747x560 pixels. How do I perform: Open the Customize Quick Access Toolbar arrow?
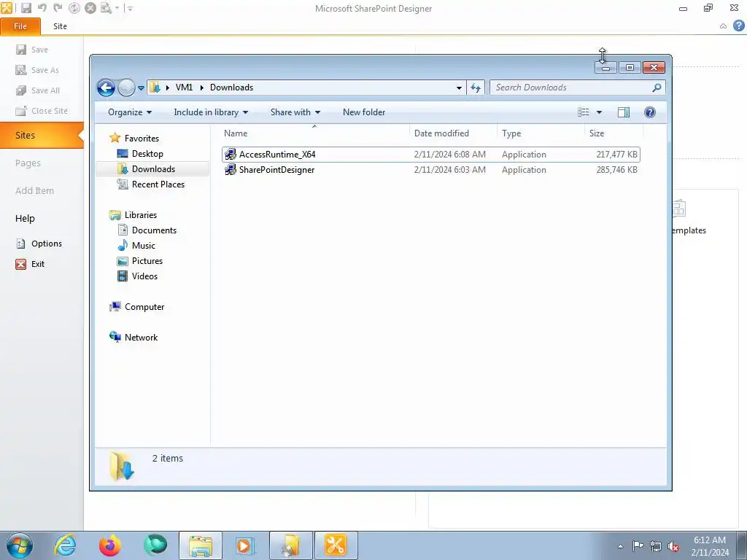click(x=131, y=9)
